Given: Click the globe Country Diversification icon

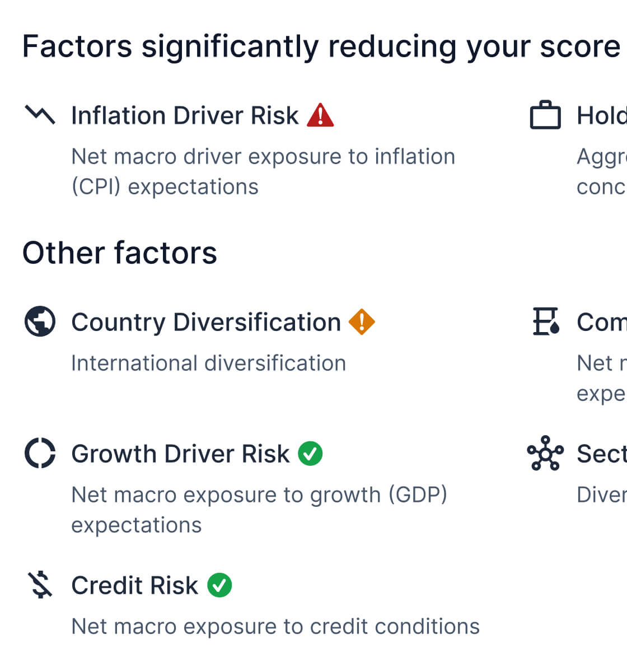Looking at the screenshot, I should tap(40, 322).
